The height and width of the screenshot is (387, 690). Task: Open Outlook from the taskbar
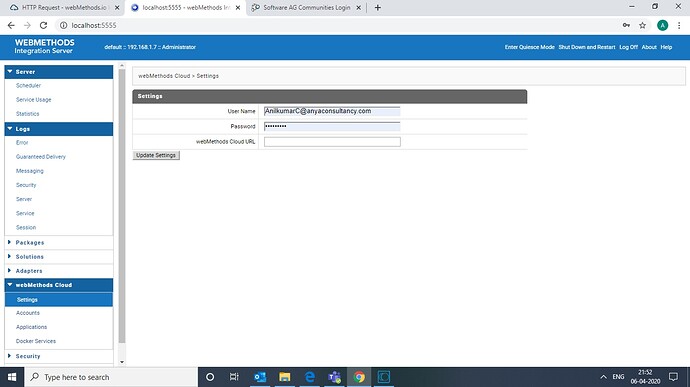[x=260, y=377]
